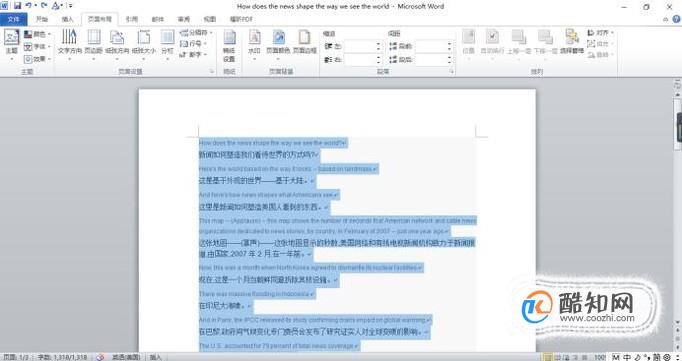The width and height of the screenshot is (682, 361).
Task: Switch to the 审阅 (Review) tab
Action: click(x=184, y=19)
